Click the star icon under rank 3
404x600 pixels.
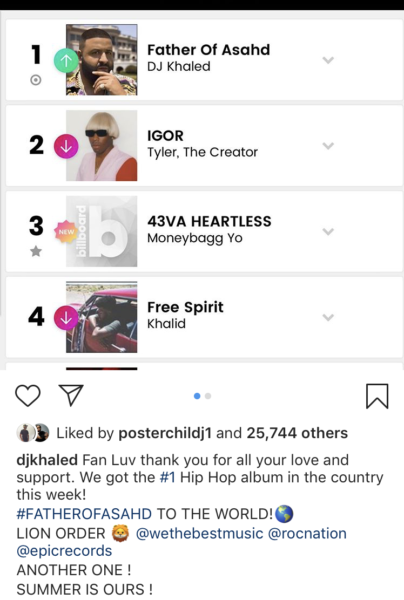[x=36, y=251]
